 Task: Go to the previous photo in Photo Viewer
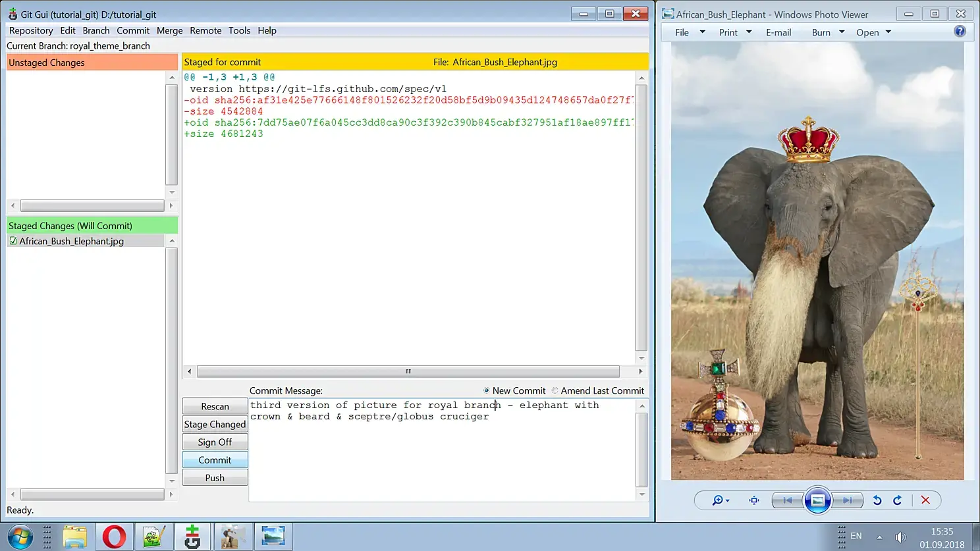(788, 500)
